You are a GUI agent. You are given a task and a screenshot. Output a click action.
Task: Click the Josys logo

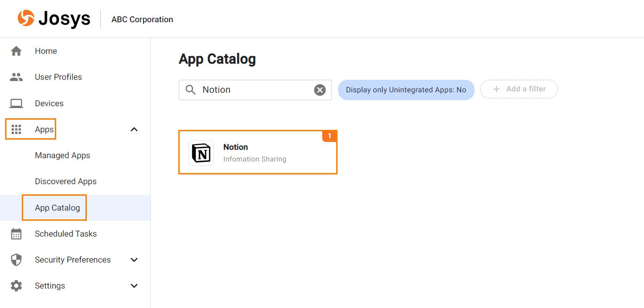tap(54, 19)
